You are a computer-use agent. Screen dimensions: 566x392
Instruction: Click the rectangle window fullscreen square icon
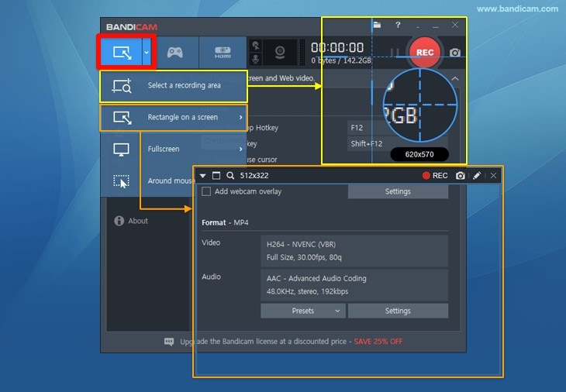coord(216,176)
